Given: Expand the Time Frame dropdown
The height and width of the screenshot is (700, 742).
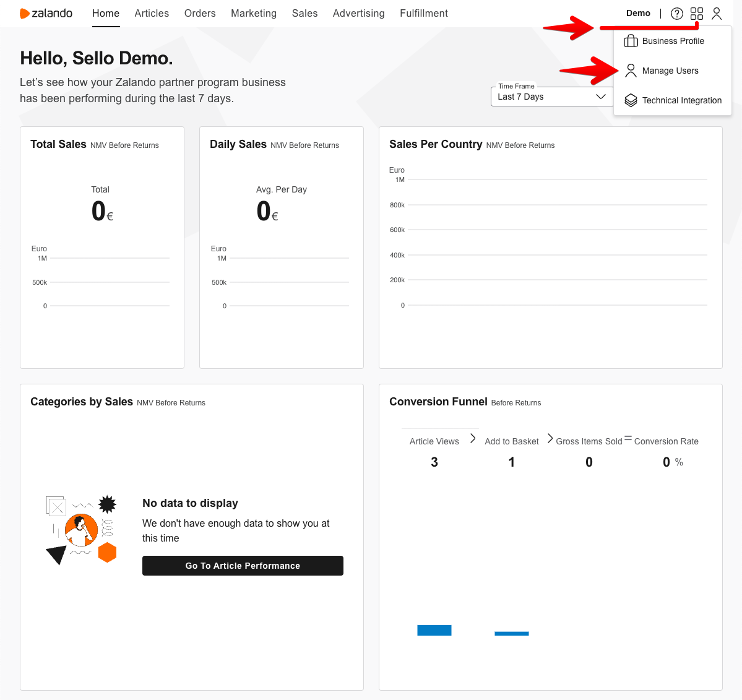Looking at the screenshot, I should (552, 97).
